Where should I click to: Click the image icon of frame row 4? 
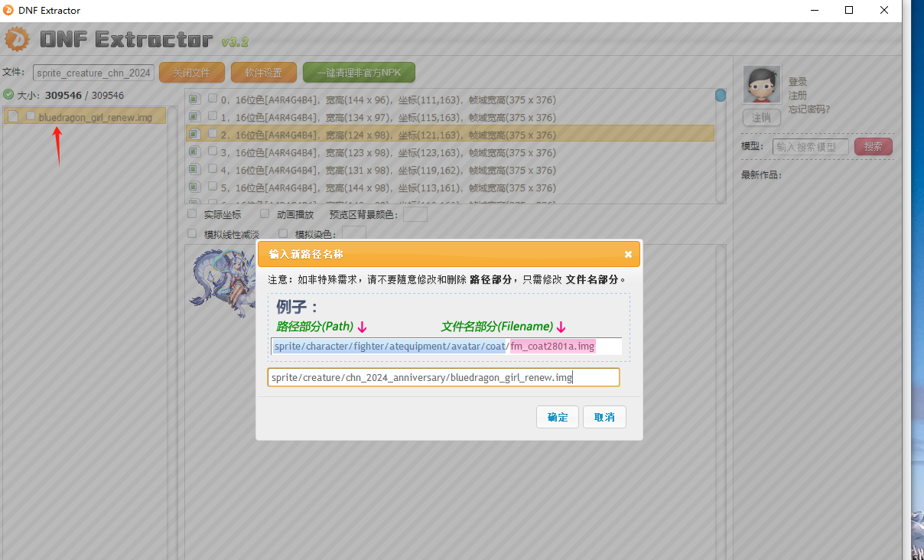(194, 169)
